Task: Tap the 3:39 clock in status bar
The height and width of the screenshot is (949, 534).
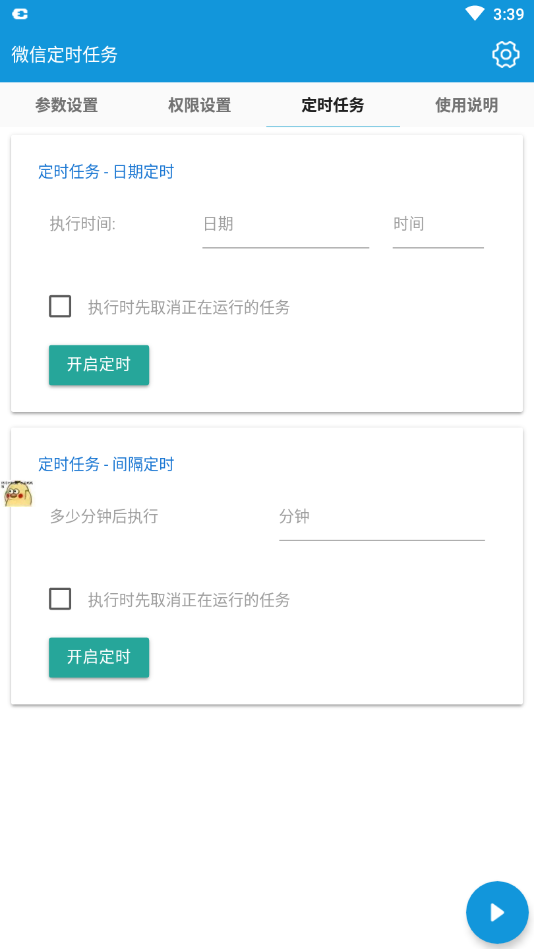Action: [x=509, y=14]
